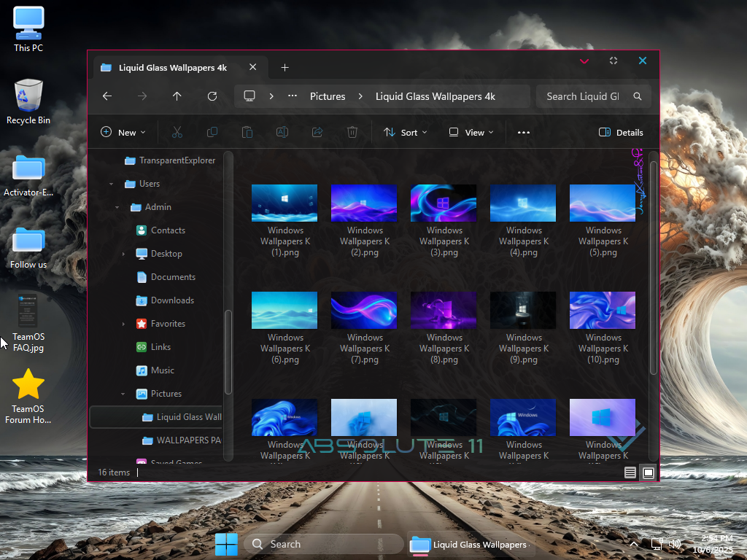Toggle the Details pane
Image resolution: width=747 pixels, height=560 pixels.
tap(621, 133)
